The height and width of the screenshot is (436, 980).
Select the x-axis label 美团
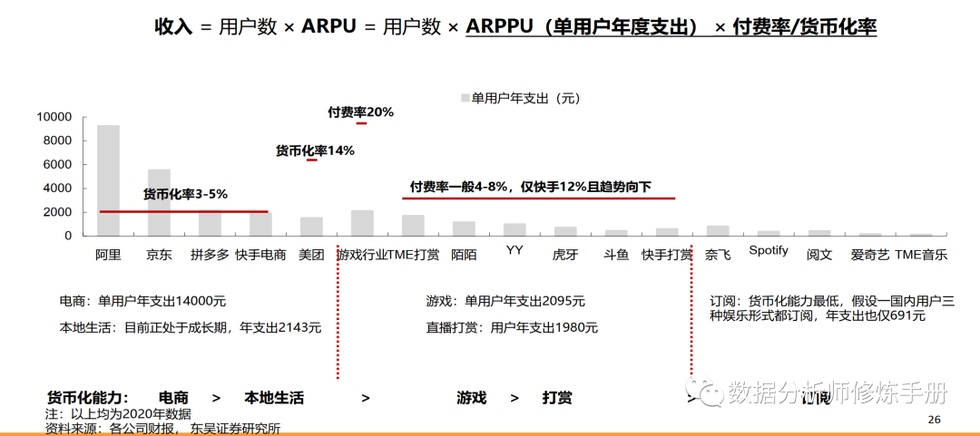coord(311,255)
